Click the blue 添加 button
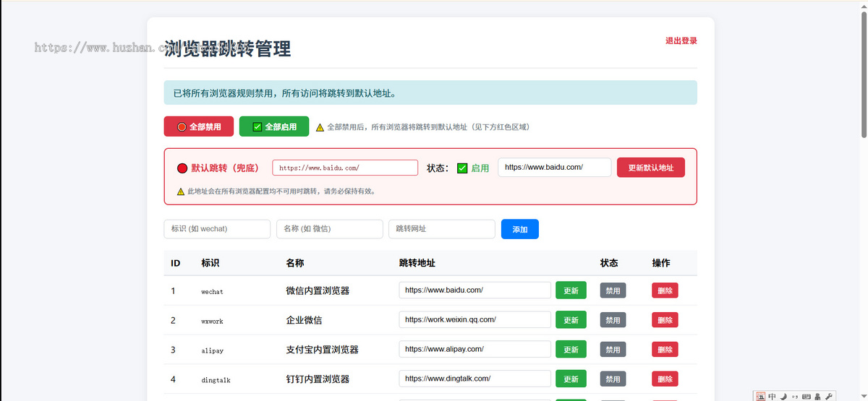The width and height of the screenshot is (868, 401). (x=520, y=229)
